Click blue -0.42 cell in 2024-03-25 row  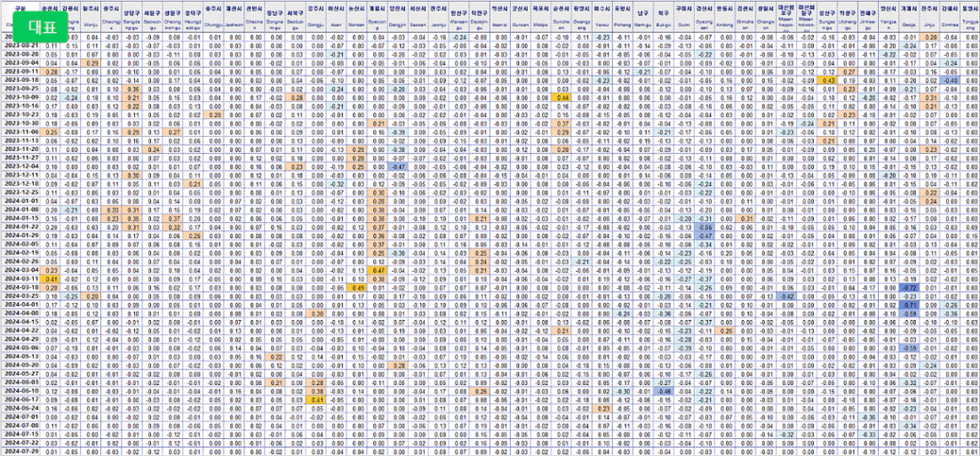tap(785, 297)
